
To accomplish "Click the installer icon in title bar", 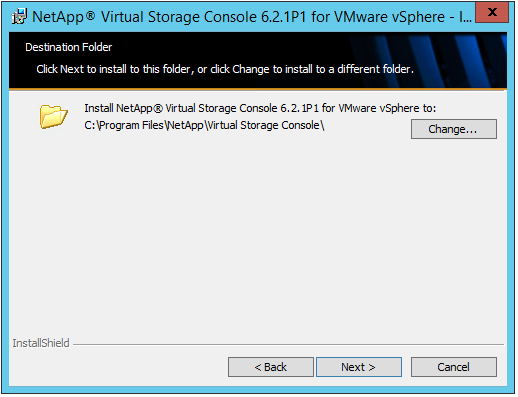I will 19,17.
